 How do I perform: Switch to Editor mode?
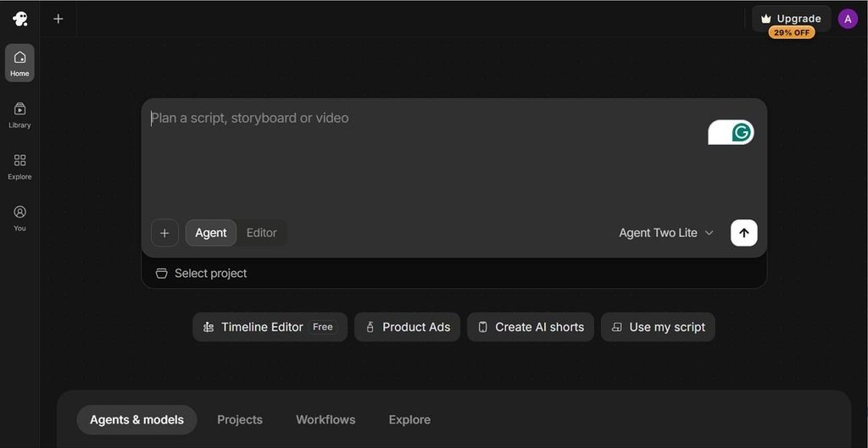[261, 233]
